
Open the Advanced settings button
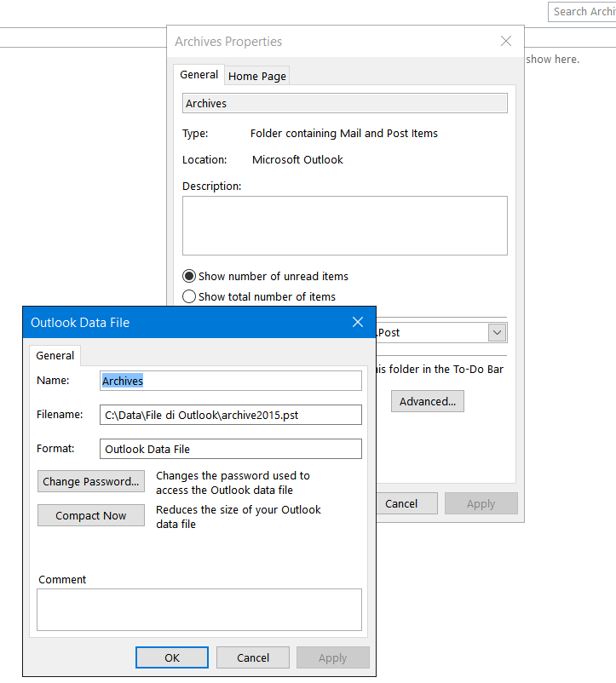click(427, 401)
